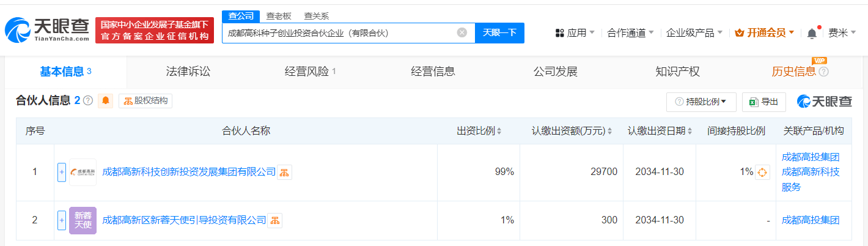Click the 新蓉天使 purple logo thumbnail
The height and width of the screenshot is (246, 868).
(83, 220)
